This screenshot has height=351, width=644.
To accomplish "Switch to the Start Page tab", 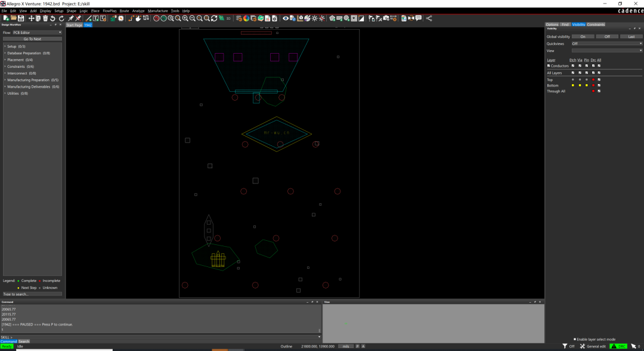I will point(75,25).
